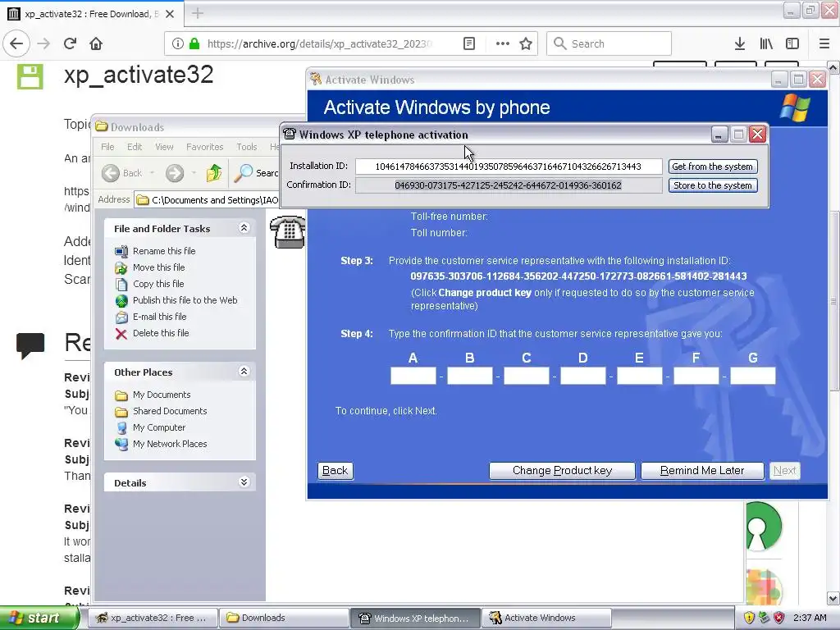
Task: Click Store to the system button
Action: pos(713,185)
